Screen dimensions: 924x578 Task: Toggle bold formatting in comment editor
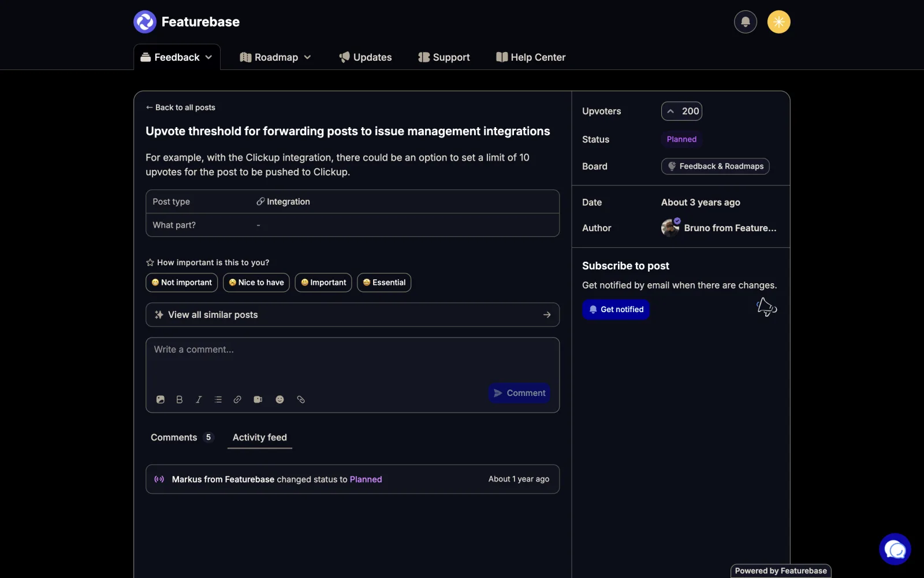180,399
